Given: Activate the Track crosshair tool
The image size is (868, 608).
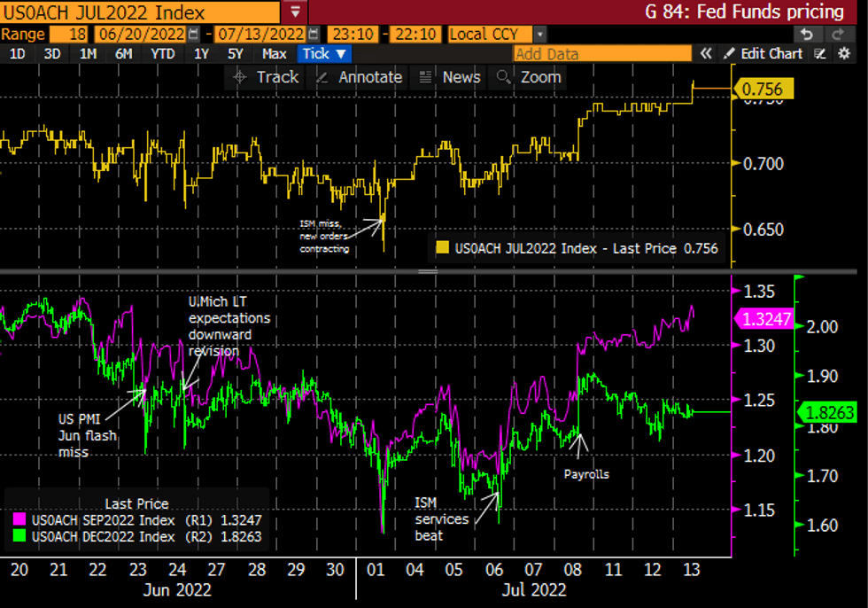Looking at the screenshot, I should pyautogui.click(x=266, y=77).
